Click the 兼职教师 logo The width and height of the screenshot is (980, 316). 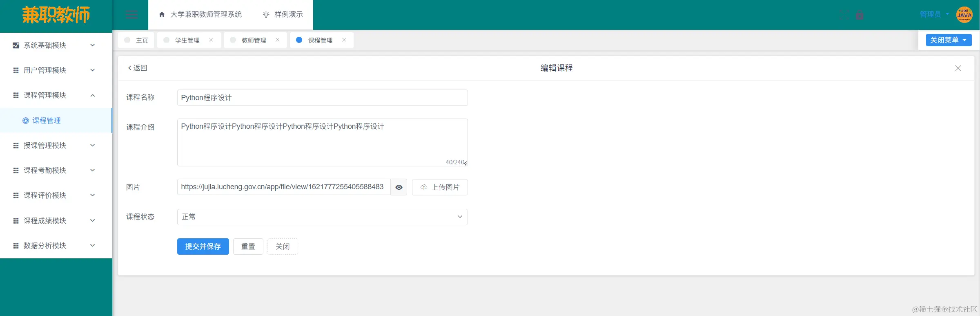[56, 15]
